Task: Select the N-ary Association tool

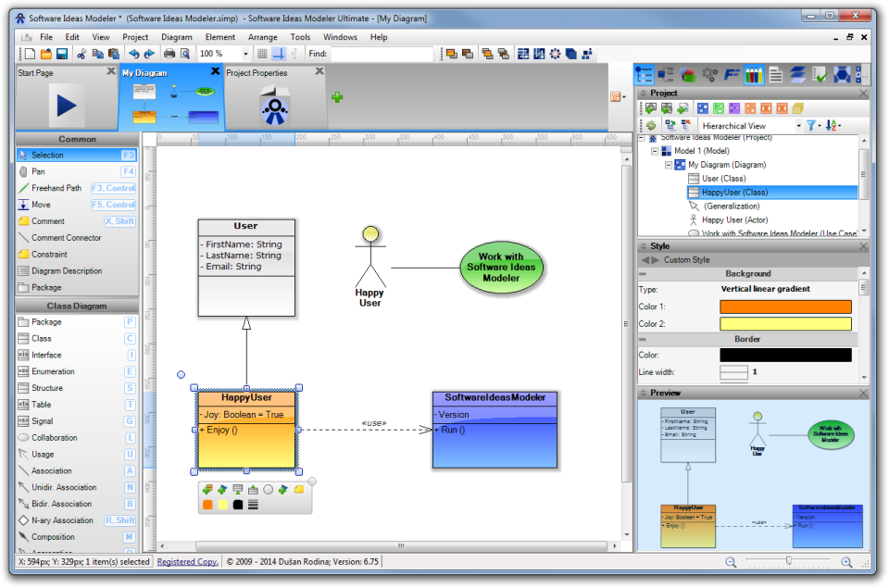Action: [77, 520]
